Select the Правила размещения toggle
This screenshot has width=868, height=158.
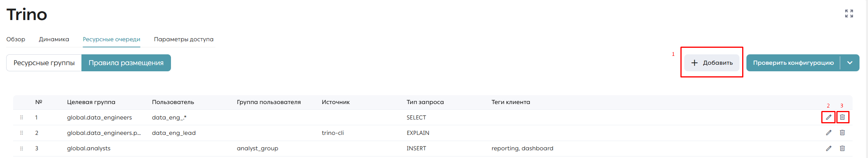[126, 63]
